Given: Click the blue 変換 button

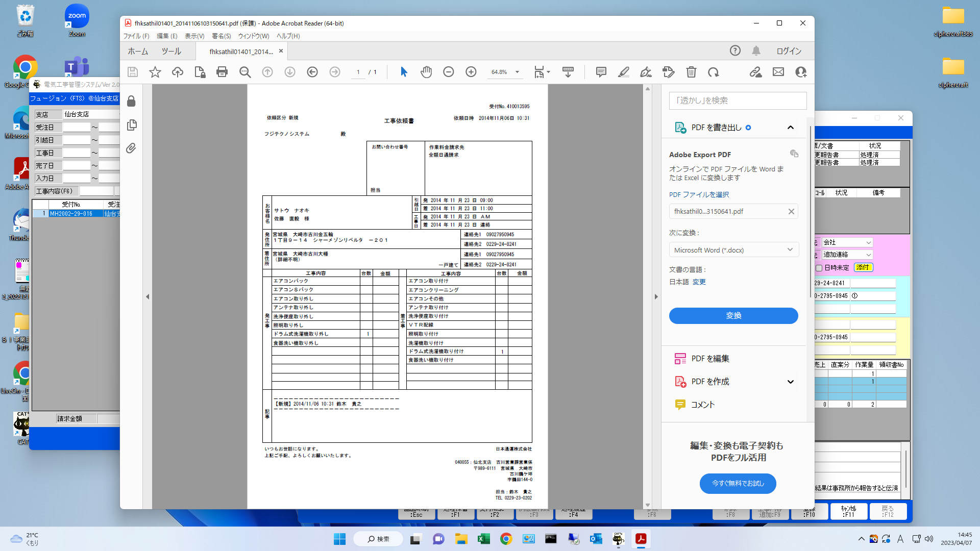Looking at the screenshot, I should point(733,316).
